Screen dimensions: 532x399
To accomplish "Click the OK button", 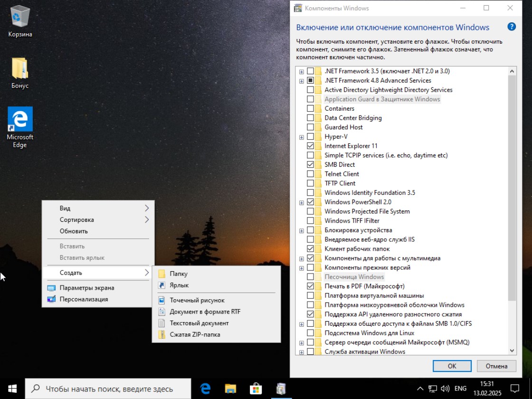I will pyautogui.click(x=452, y=366).
